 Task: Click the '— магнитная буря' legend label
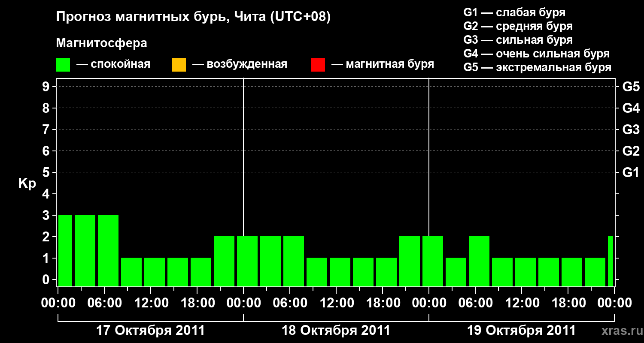(383, 65)
